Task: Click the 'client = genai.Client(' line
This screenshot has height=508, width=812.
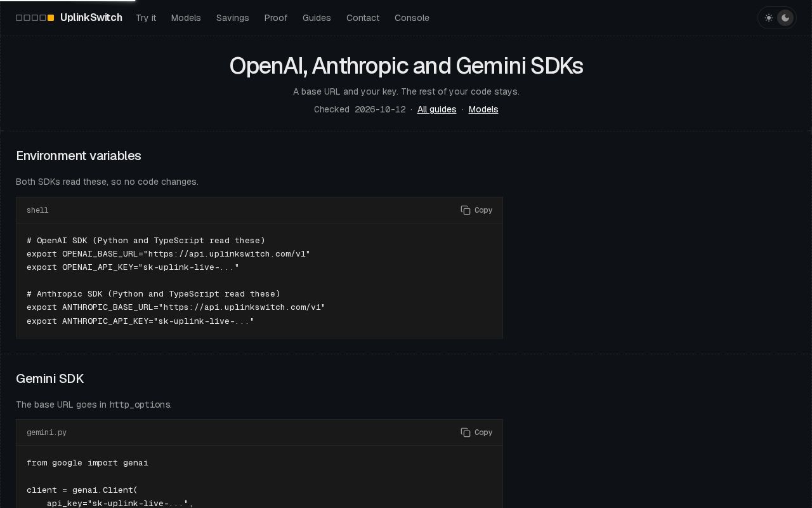Action: [x=82, y=490]
